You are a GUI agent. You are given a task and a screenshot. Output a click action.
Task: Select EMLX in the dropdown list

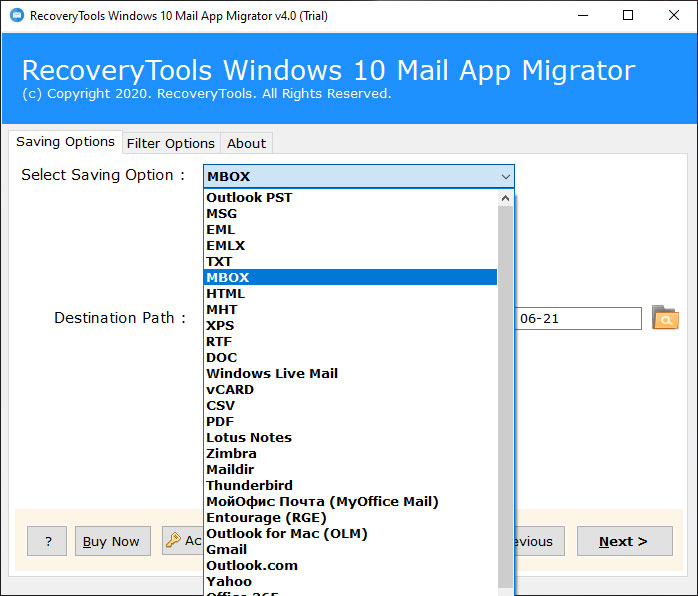(x=350, y=245)
